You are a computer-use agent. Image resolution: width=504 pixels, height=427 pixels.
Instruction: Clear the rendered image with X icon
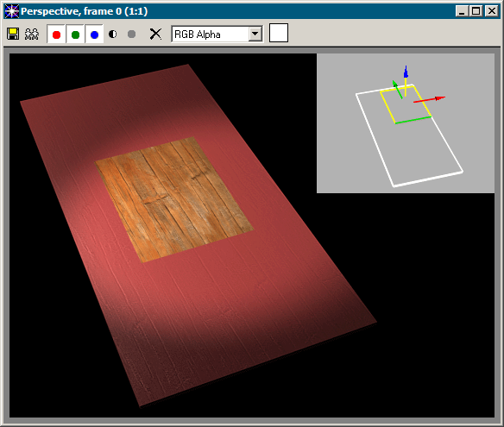coord(156,34)
